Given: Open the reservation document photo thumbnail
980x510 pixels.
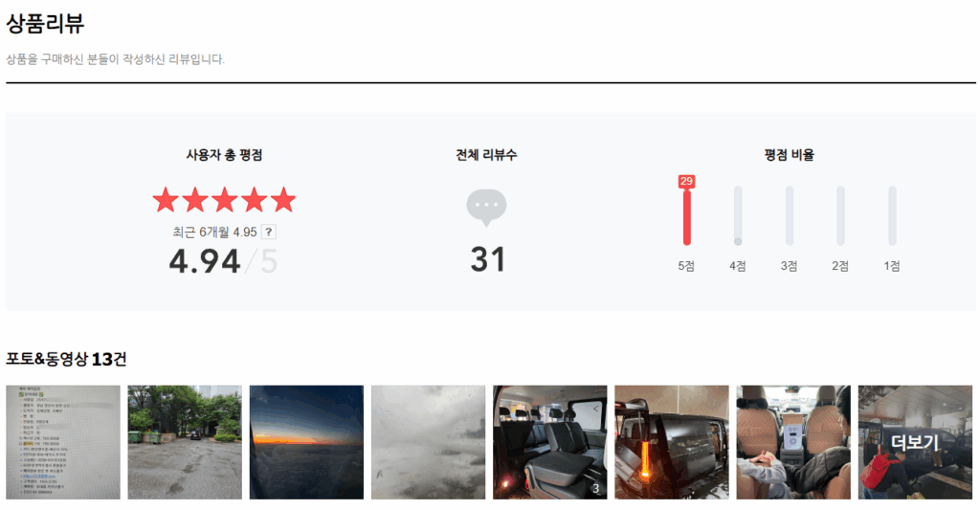Looking at the screenshot, I should click(x=63, y=442).
